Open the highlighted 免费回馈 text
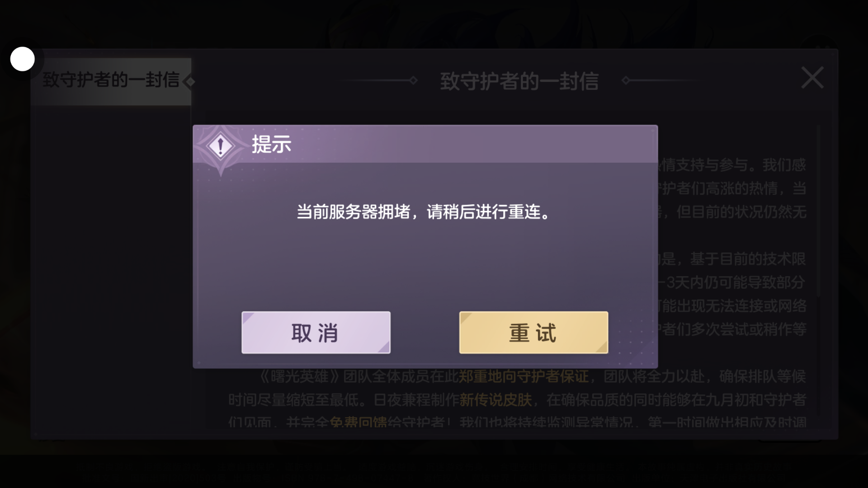The width and height of the screenshot is (868, 488). click(x=358, y=422)
